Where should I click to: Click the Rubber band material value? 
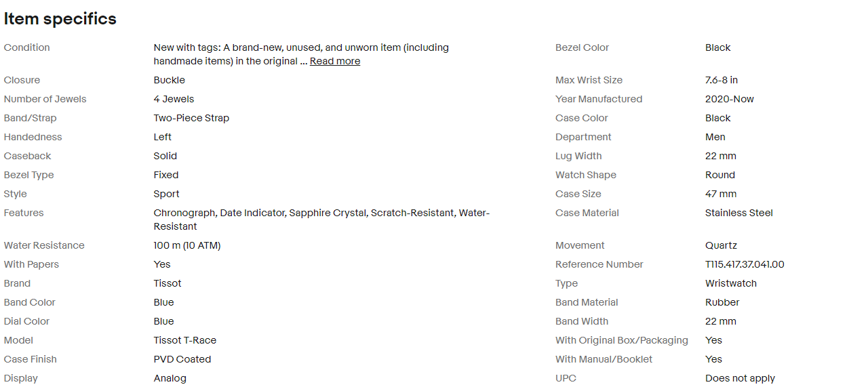[722, 302]
